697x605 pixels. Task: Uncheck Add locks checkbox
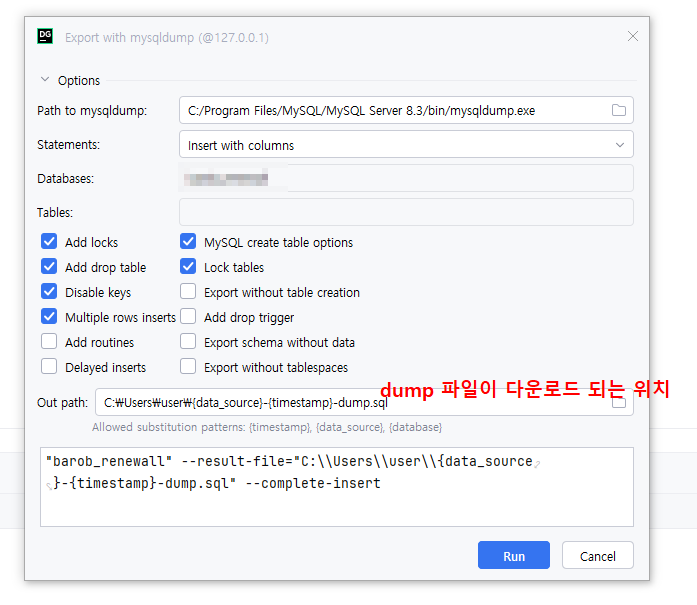click(49, 241)
